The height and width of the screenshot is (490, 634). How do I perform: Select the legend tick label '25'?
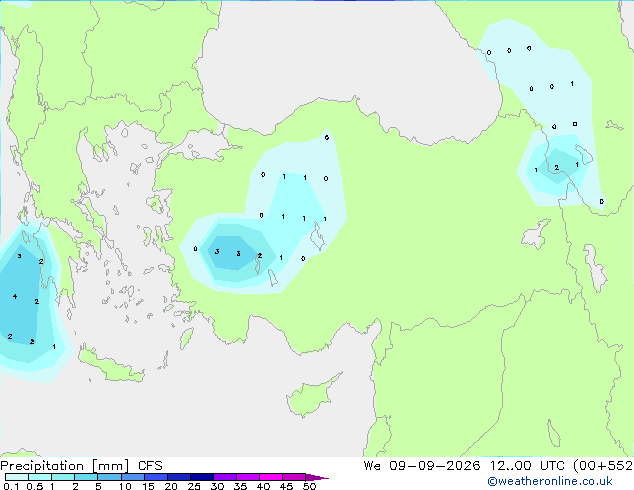tap(194, 486)
